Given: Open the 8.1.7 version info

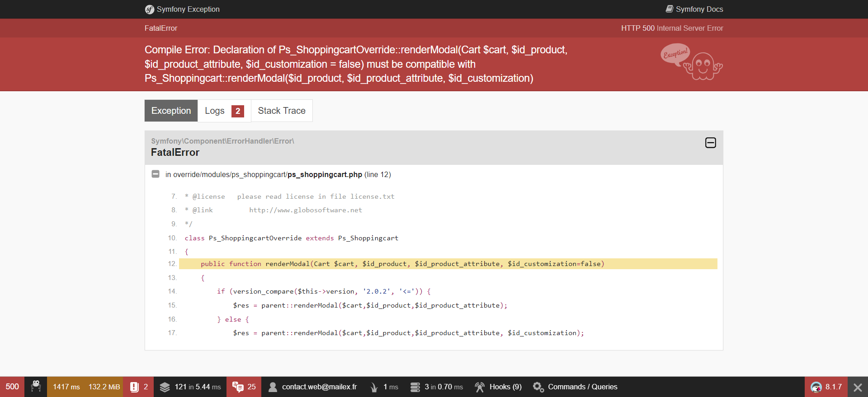Looking at the screenshot, I should tap(834, 387).
